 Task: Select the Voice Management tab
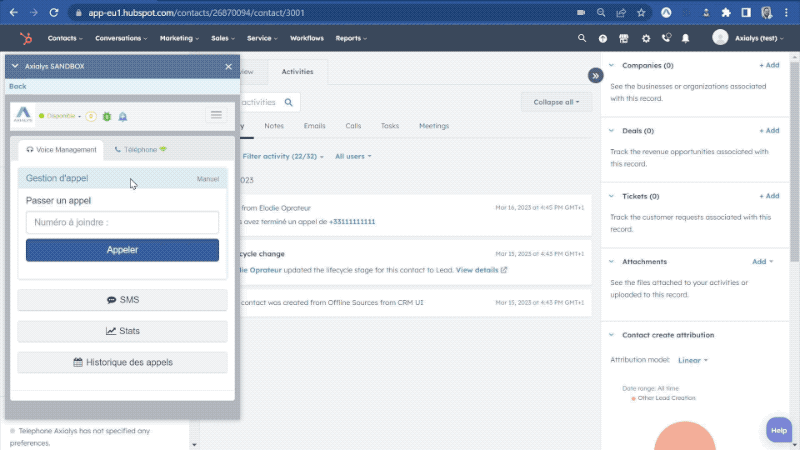click(61, 150)
